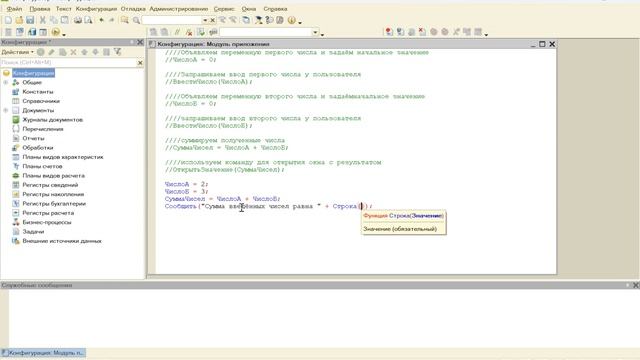Image resolution: width=640 pixels, height=360 pixels.
Task: Create a new document with the toolbar icon
Action: pyautogui.click(x=8, y=20)
